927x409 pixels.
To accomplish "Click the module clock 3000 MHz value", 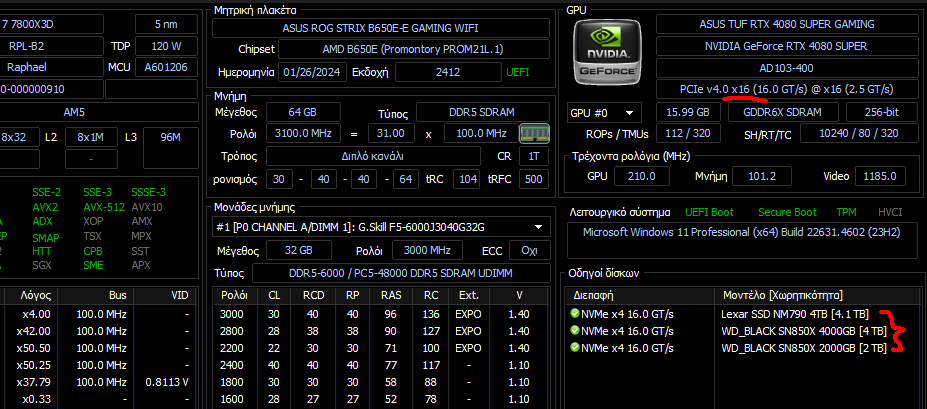I will (x=427, y=250).
